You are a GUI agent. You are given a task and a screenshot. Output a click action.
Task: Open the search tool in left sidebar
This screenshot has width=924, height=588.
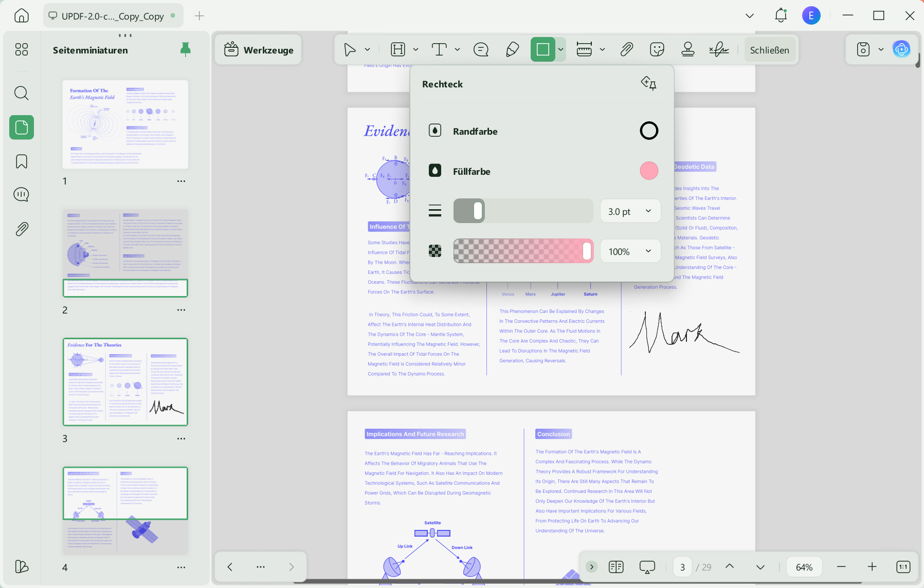[22, 93]
